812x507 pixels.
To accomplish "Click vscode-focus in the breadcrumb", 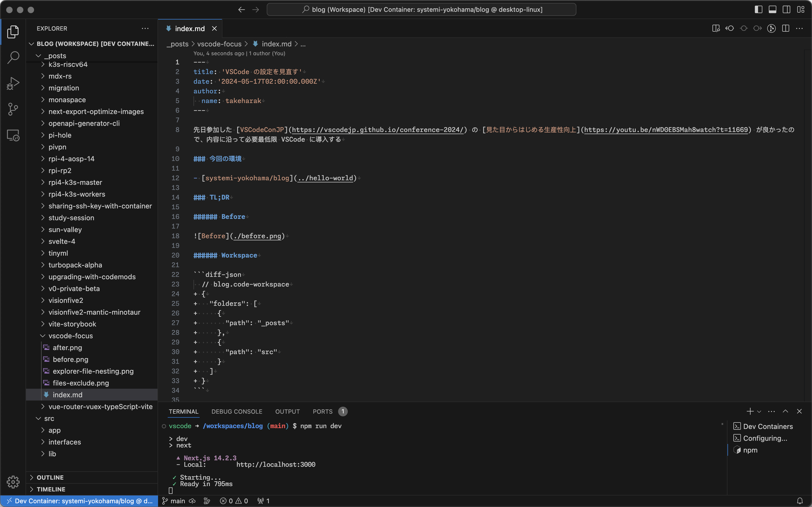I will (x=219, y=44).
